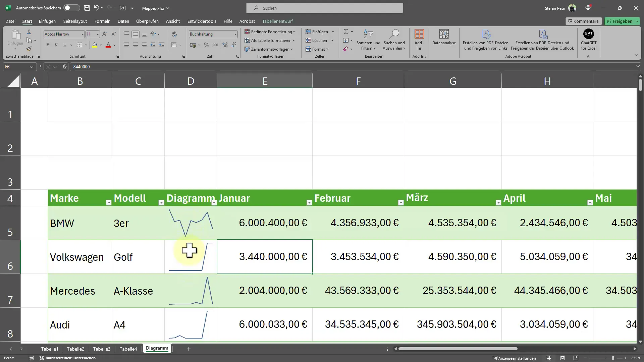Undo the last action
This screenshot has height=362, width=644.
(97, 8)
